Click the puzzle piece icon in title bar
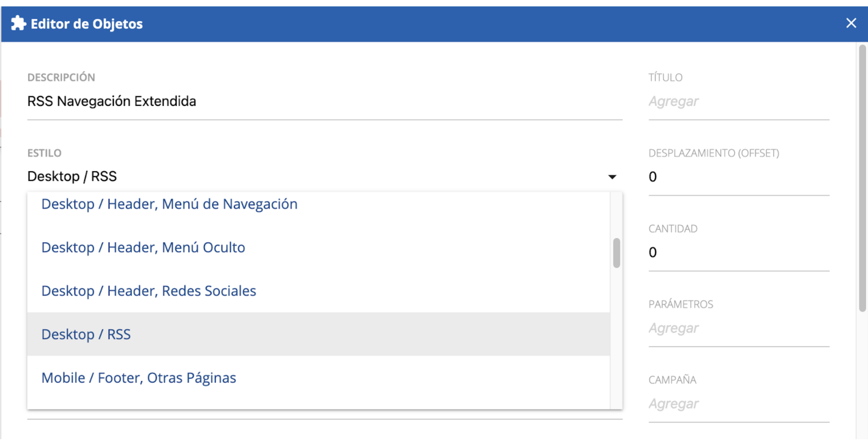This screenshot has height=443, width=868. (x=18, y=24)
